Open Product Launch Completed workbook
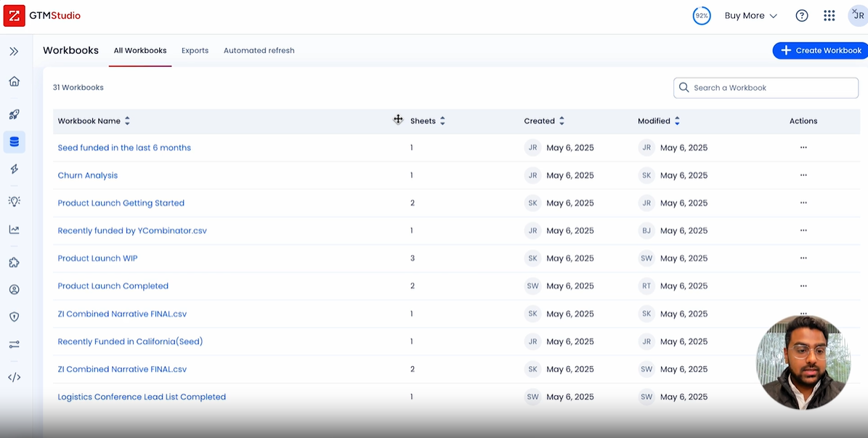 coord(113,285)
